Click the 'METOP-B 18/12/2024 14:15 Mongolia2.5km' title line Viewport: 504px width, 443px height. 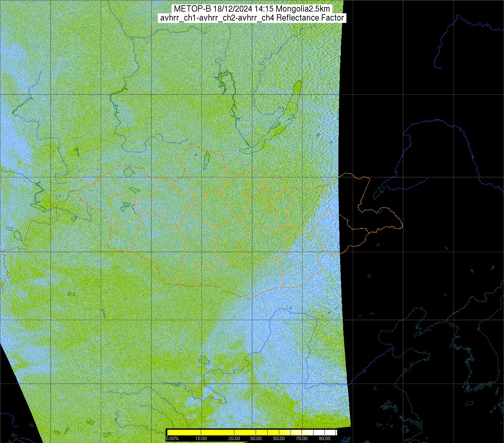[252, 9]
